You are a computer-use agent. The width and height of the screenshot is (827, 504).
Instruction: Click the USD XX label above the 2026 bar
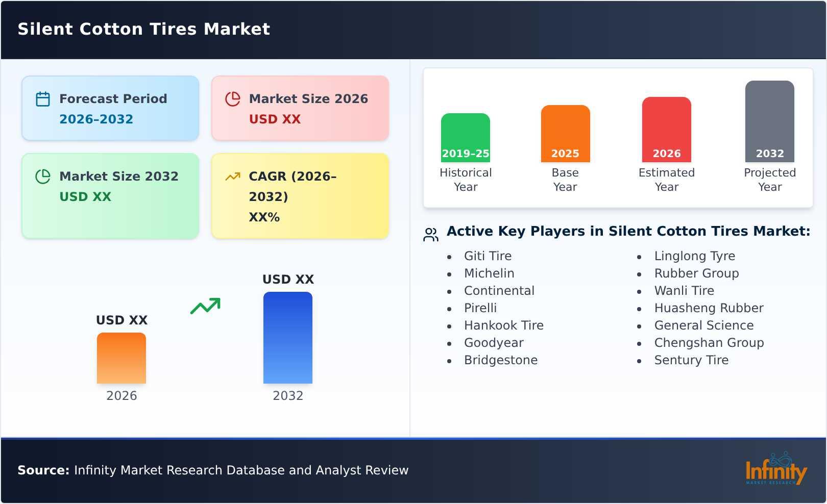coord(121,320)
